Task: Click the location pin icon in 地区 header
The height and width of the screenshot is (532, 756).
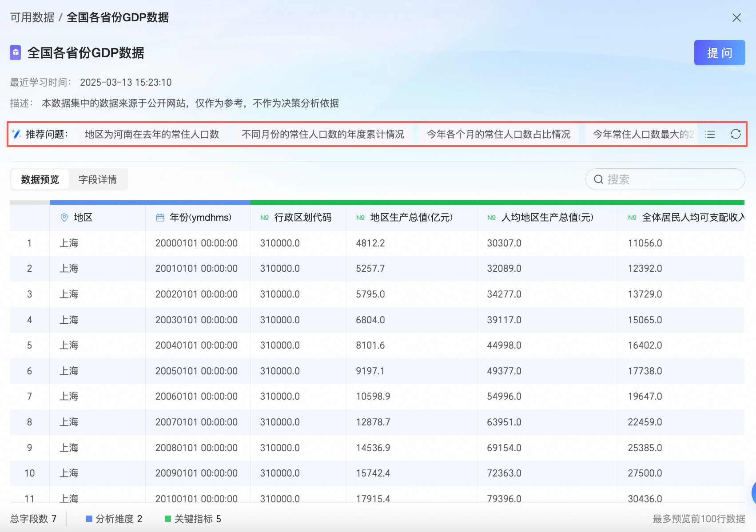Action: tap(64, 217)
